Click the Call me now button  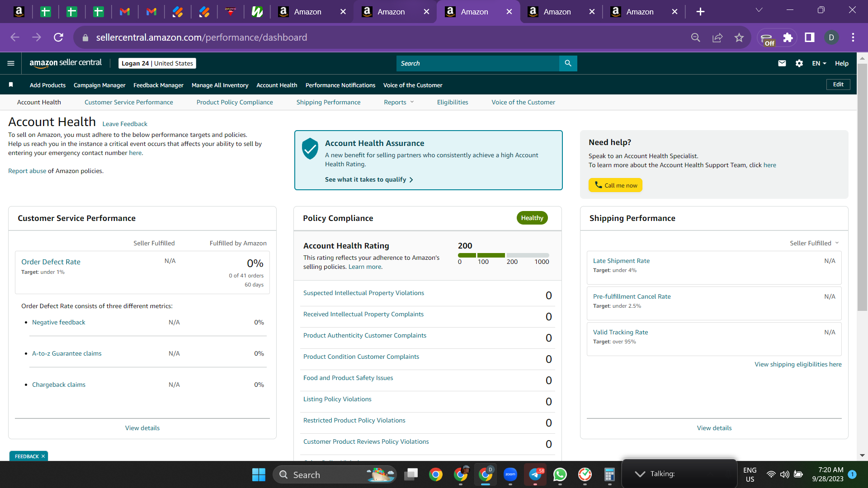615,185
